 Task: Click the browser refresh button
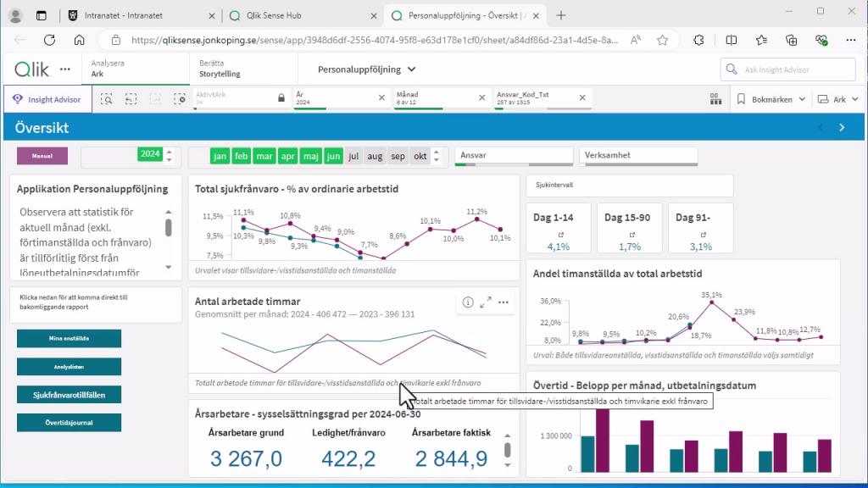pyautogui.click(x=49, y=40)
